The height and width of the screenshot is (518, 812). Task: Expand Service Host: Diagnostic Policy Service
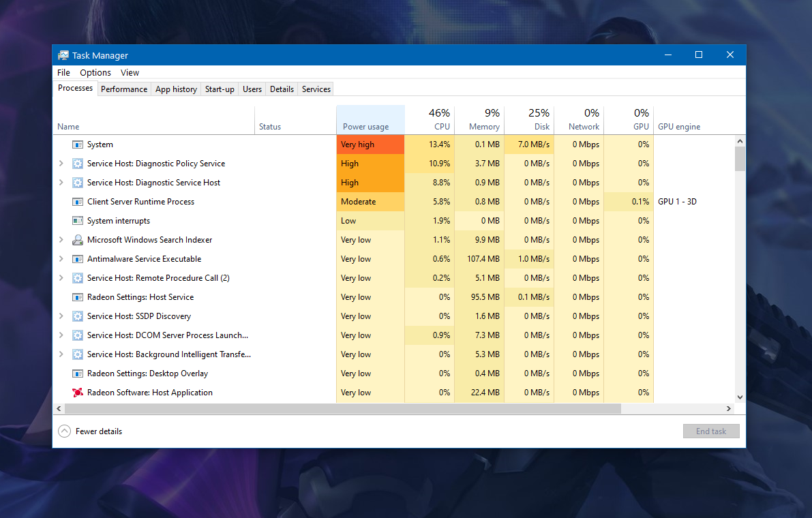[61, 164]
